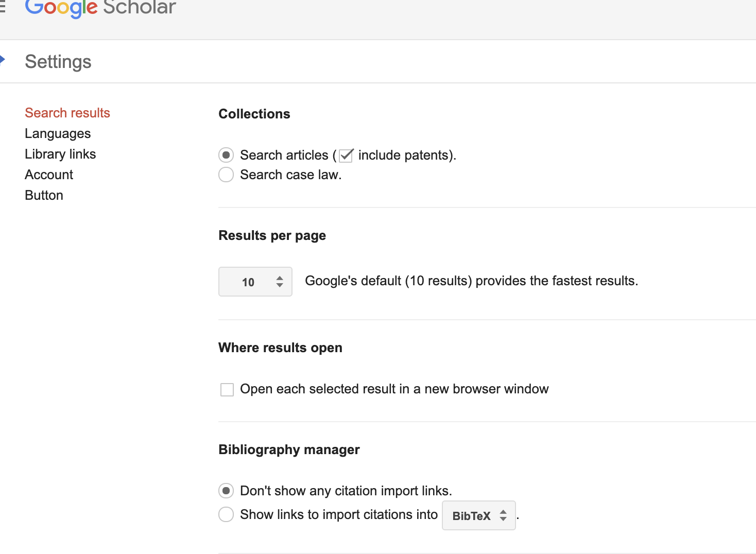Image resolution: width=756 pixels, height=554 pixels.
Task: Click the Search case law label text
Action: (290, 175)
